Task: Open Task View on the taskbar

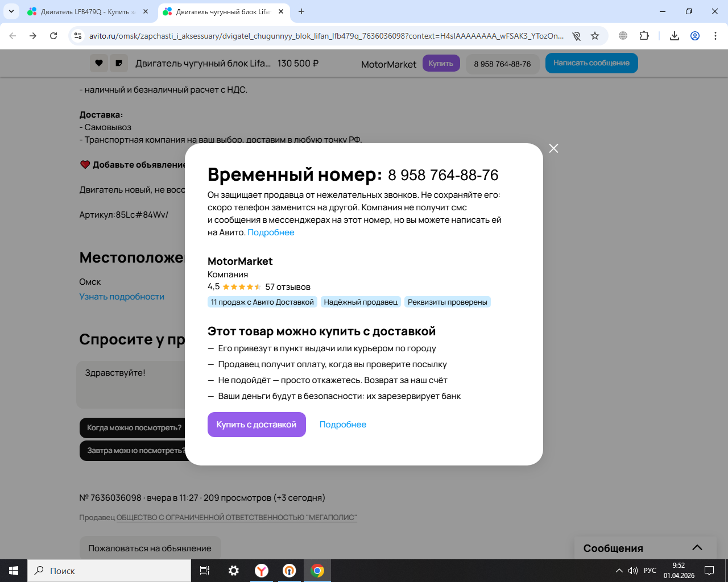Action: [205, 571]
